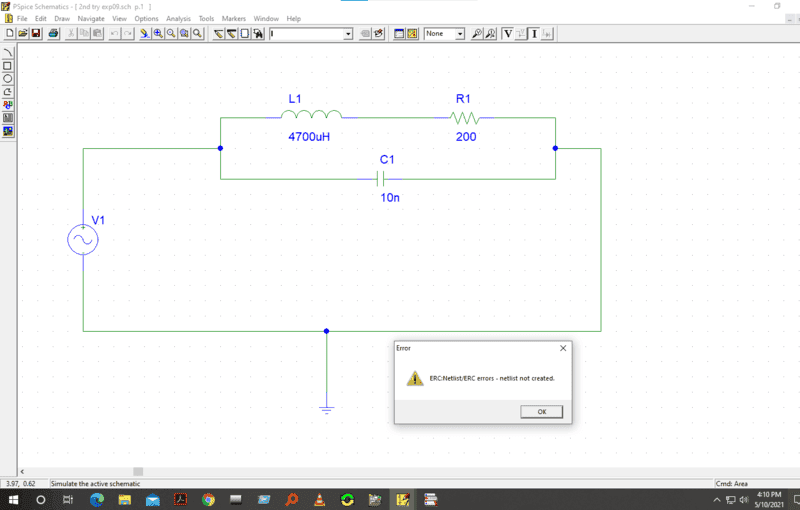Click the Print toolbar icon
This screenshot has width=800, height=510.
(x=53, y=33)
